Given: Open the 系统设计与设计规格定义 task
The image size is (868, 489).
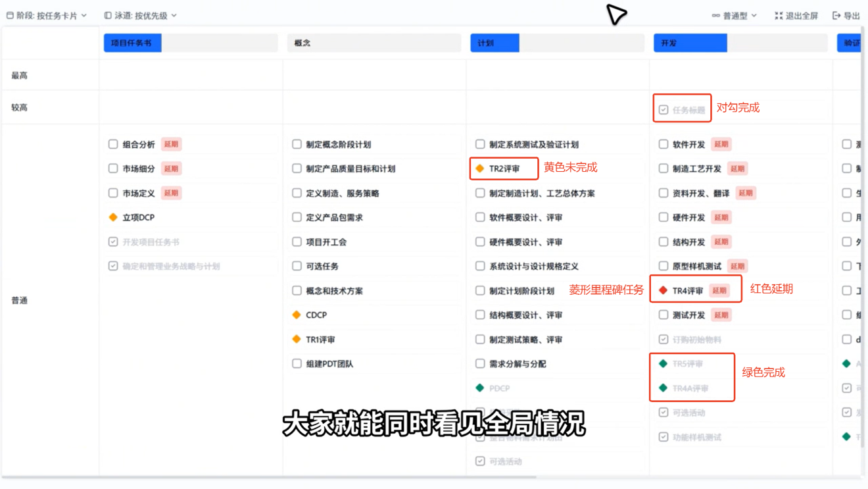Looking at the screenshot, I should [x=534, y=266].
